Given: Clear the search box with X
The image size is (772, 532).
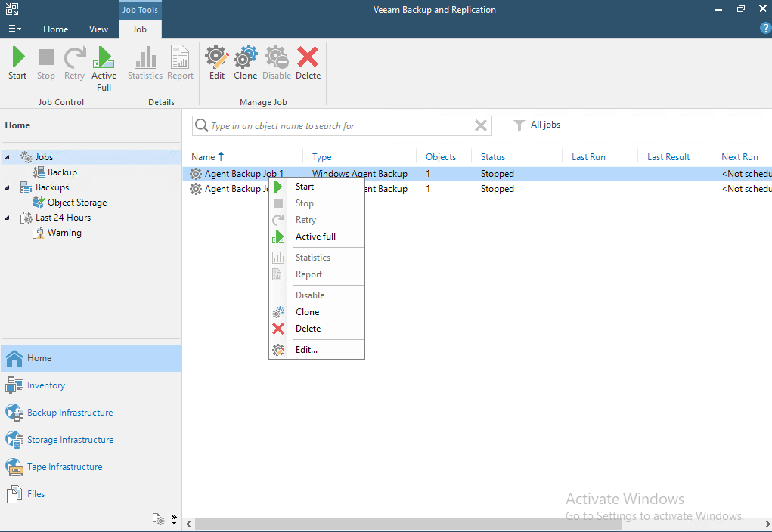Looking at the screenshot, I should click(481, 125).
